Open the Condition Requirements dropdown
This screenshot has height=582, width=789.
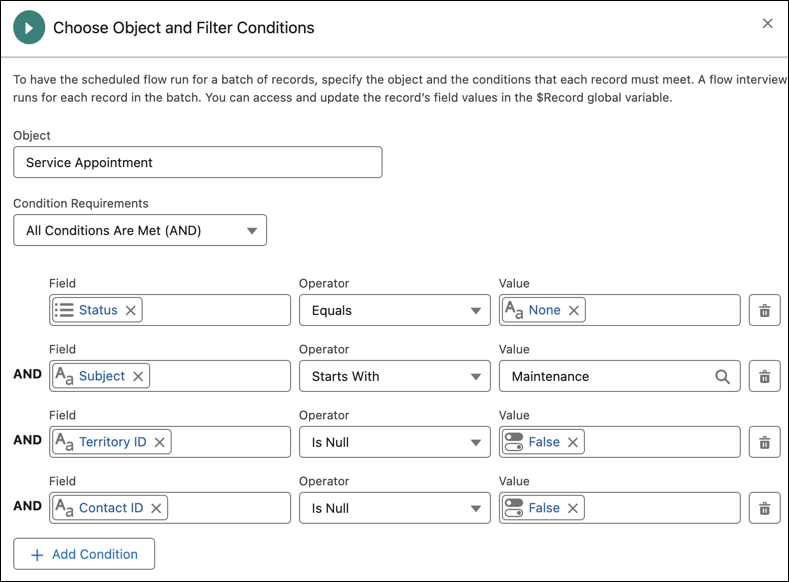point(140,230)
